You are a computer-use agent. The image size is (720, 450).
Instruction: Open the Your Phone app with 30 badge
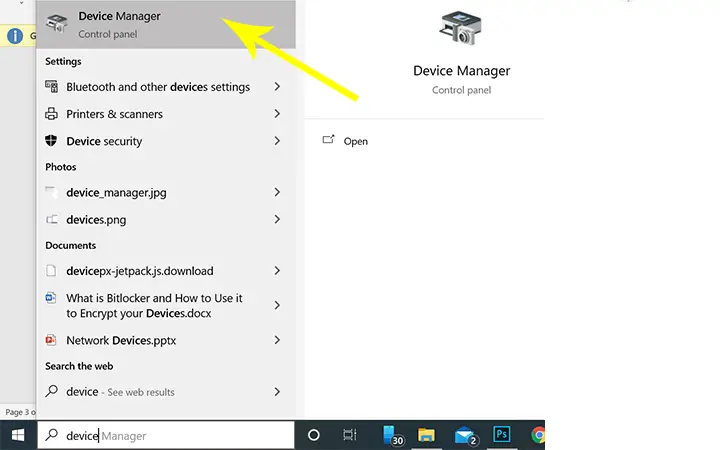(x=392, y=435)
